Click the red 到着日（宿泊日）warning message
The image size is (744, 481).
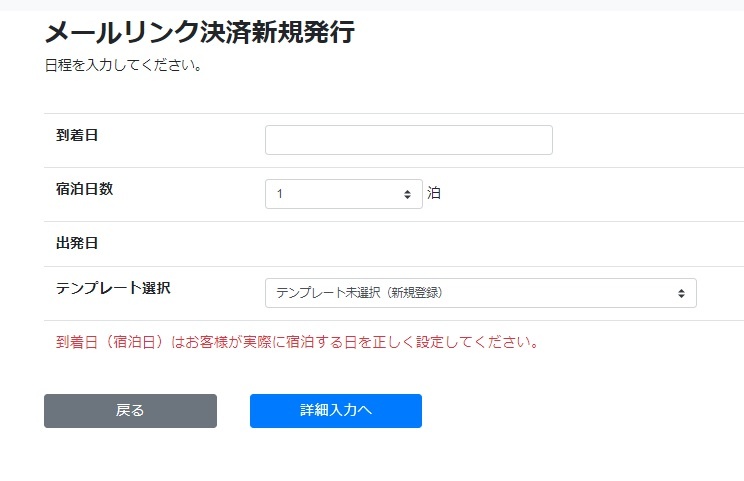coord(298,342)
